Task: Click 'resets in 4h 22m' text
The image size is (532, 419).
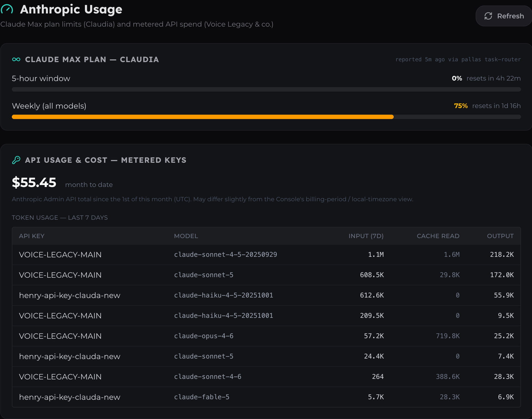Action: (x=493, y=78)
